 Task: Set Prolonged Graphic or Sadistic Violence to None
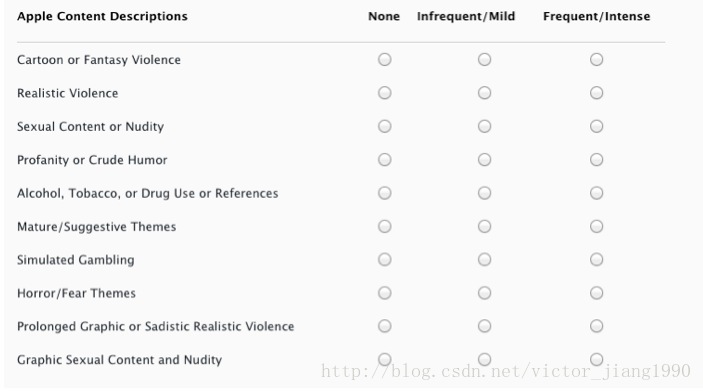coord(385,326)
